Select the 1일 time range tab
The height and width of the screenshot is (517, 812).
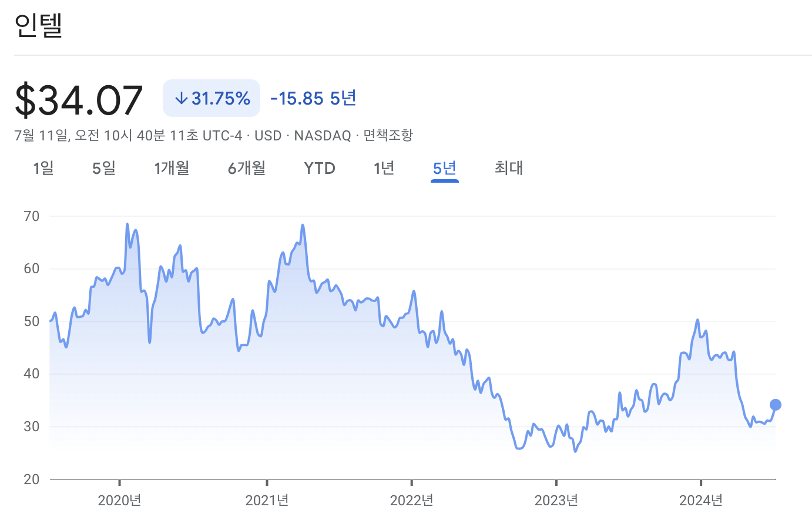pyautogui.click(x=43, y=168)
